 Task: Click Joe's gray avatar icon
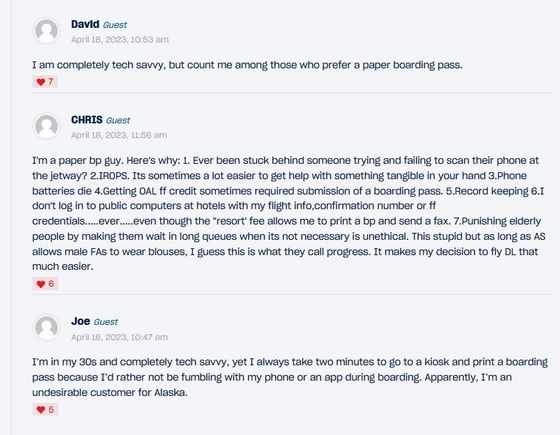[x=46, y=328]
